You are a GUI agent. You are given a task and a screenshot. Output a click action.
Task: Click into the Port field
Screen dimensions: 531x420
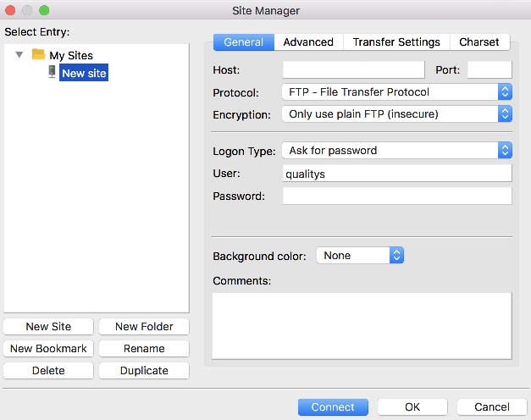[x=490, y=69]
